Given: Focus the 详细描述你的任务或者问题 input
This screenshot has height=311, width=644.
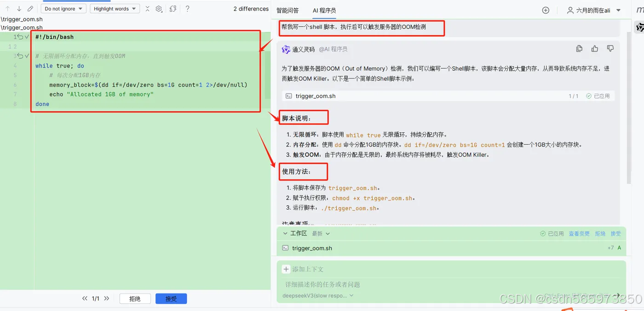Looking at the screenshot, I should [x=451, y=284].
